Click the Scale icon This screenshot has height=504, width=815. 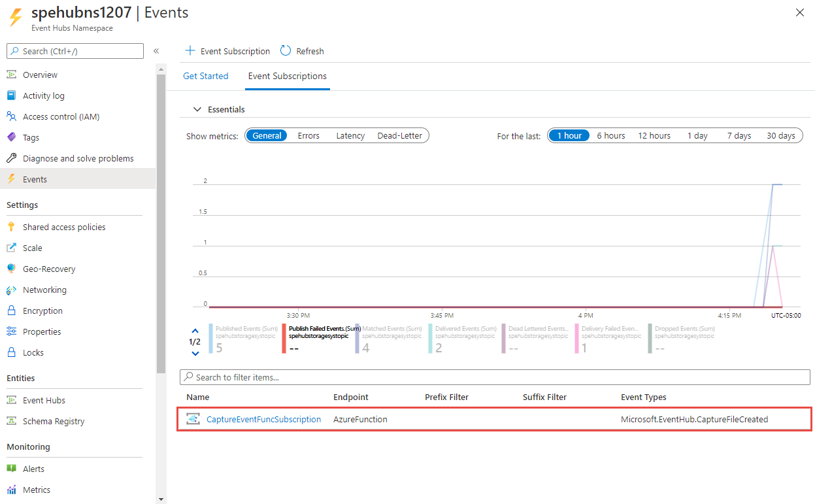click(11, 248)
